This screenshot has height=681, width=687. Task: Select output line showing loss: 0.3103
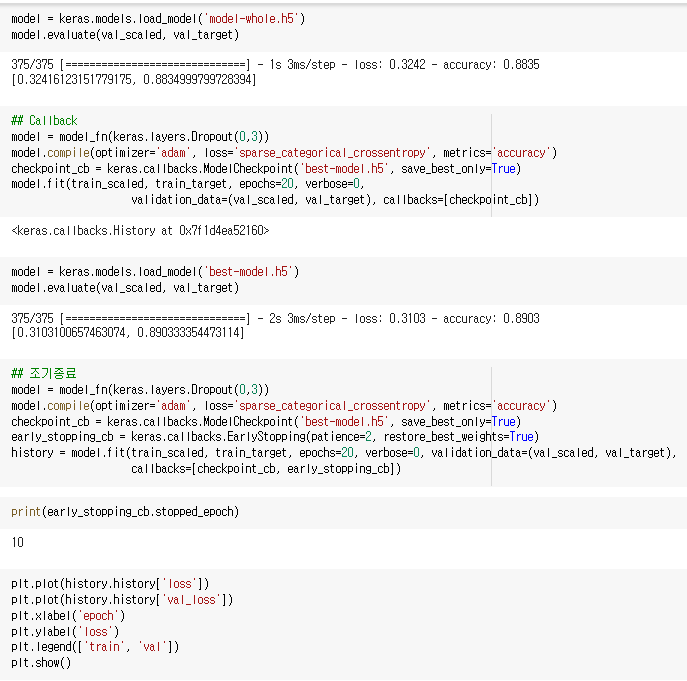[275, 318]
